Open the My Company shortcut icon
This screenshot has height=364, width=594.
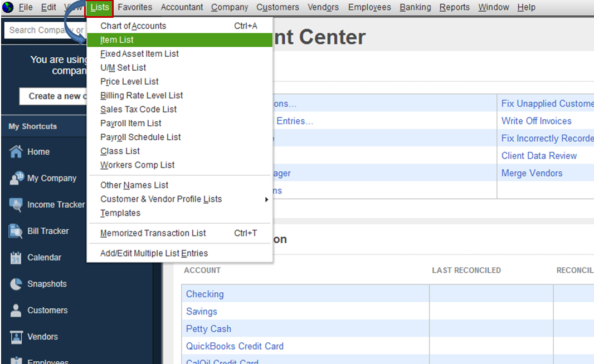[17, 178]
